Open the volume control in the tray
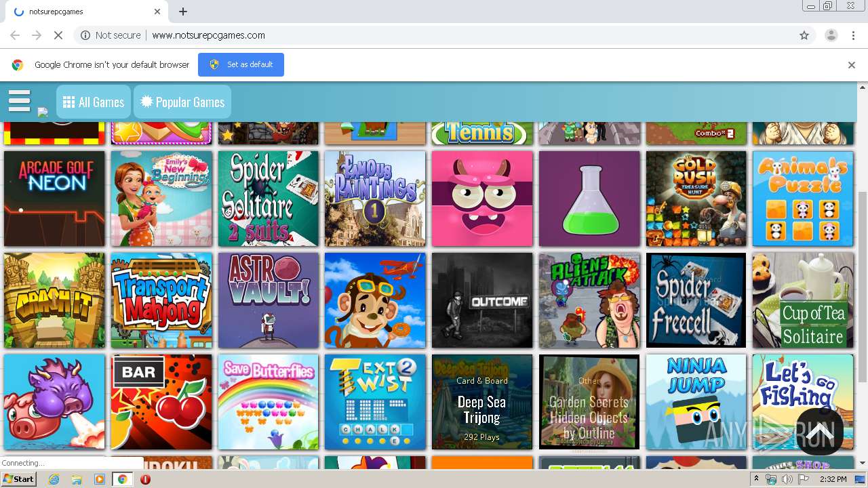 click(787, 479)
